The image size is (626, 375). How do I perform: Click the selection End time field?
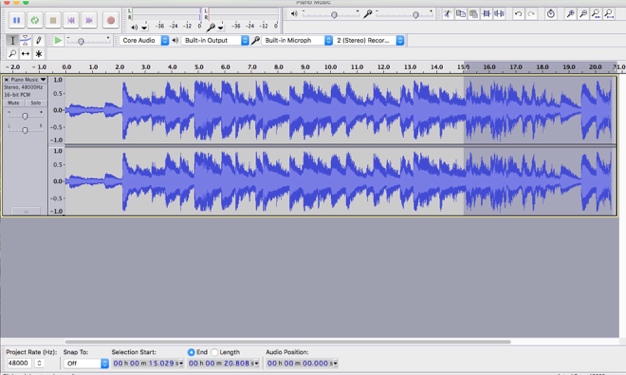pyautogui.click(x=223, y=363)
